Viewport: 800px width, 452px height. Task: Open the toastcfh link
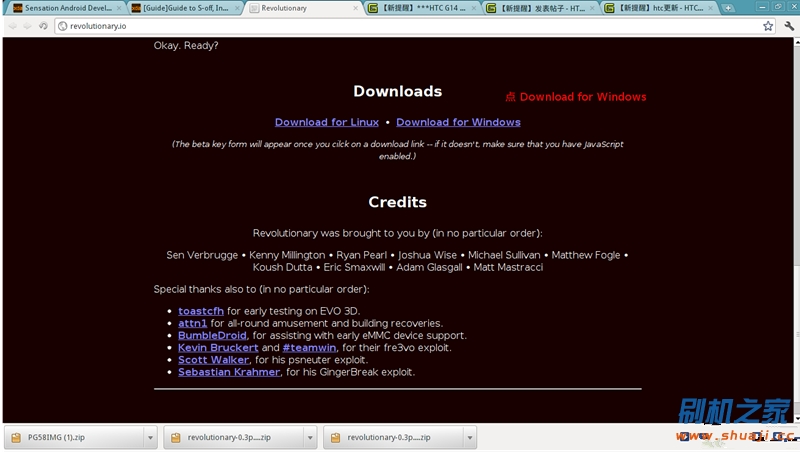[x=201, y=311]
